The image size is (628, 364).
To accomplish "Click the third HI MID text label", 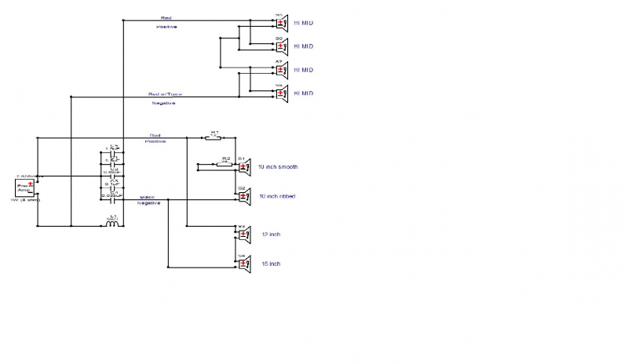I will click(304, 70).
